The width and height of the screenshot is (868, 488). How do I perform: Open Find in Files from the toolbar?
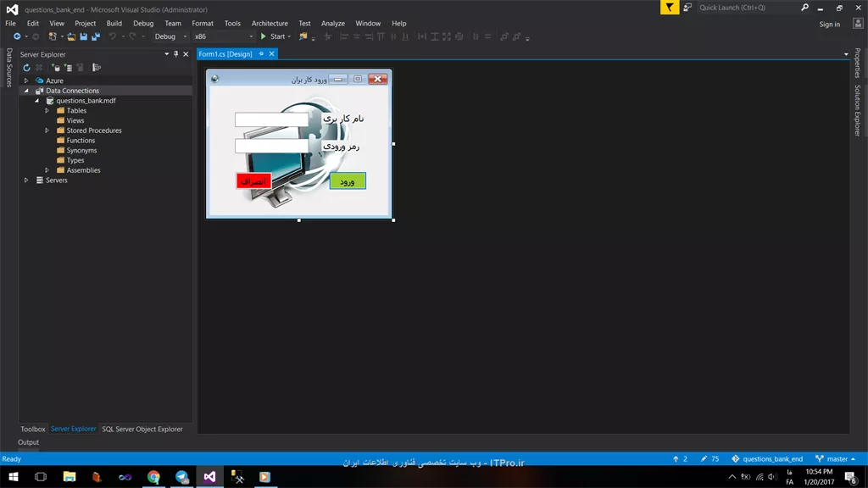[303, 36]
